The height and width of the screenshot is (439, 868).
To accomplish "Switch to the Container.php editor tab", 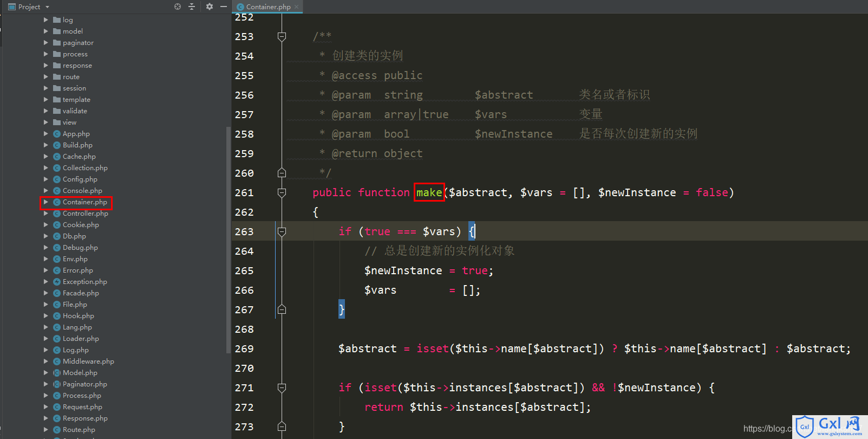I will 268,7.
